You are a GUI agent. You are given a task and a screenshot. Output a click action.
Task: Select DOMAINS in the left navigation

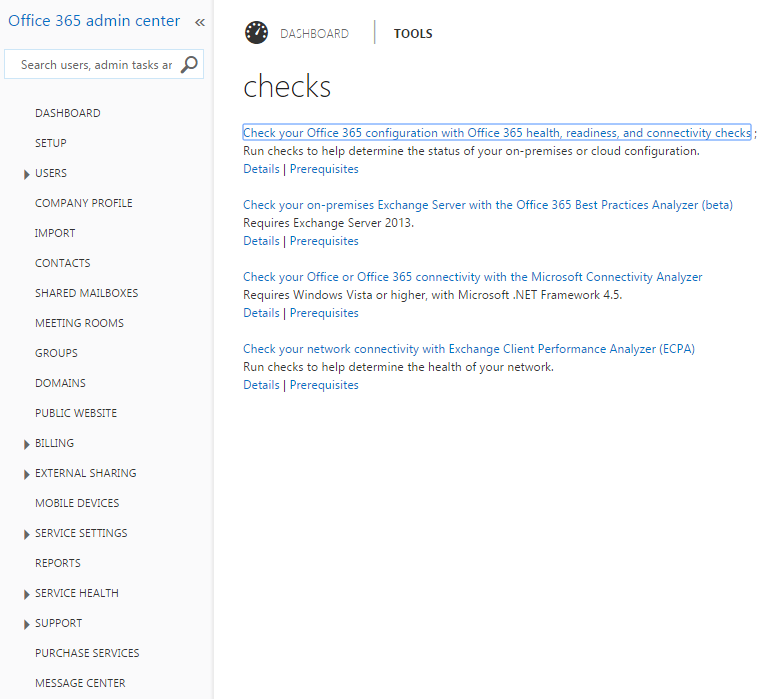click(x=60, y=383)
